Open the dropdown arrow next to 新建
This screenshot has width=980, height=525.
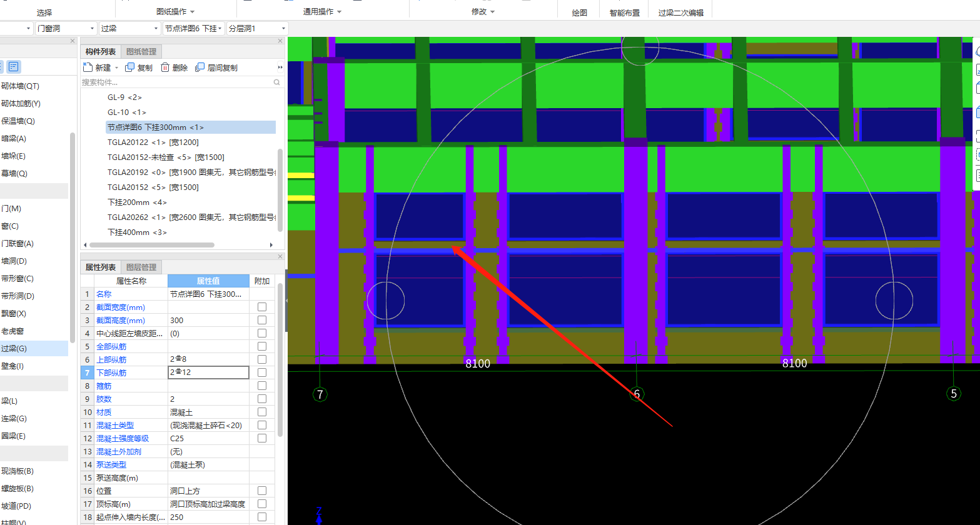(x=116, y=67)
